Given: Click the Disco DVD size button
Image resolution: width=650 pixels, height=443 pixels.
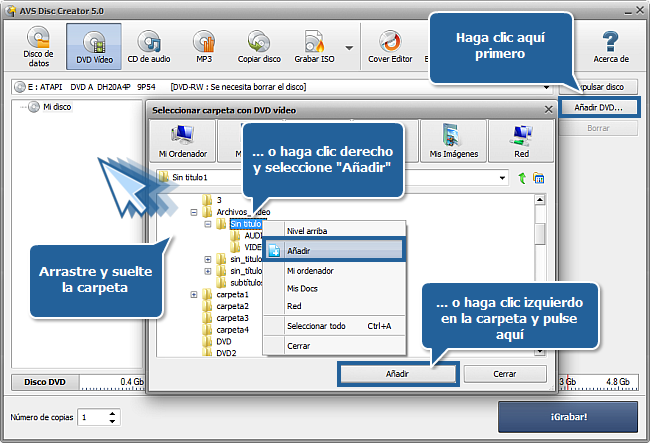Looking at the screenshot, I should pos(45,382).
